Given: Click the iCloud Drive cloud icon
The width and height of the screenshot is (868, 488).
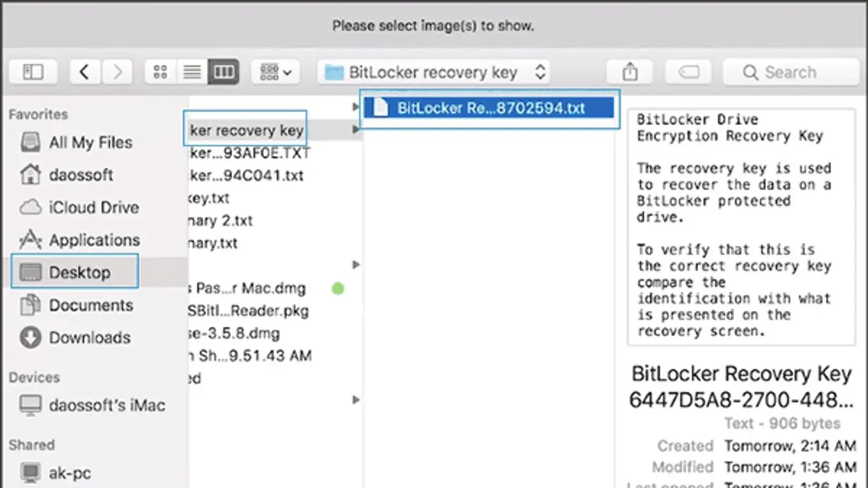Looking at the screenshot, I should 30,207.
